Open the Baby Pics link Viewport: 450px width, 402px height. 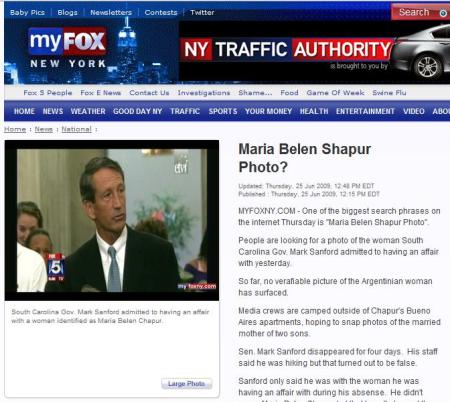(x=27, y=13)
